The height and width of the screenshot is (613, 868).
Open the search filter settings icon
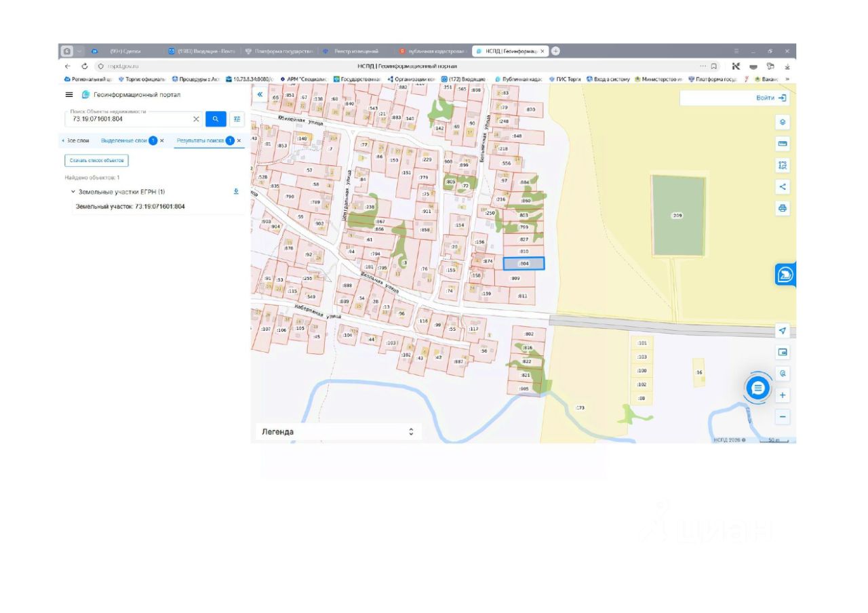tap(237, 119)
